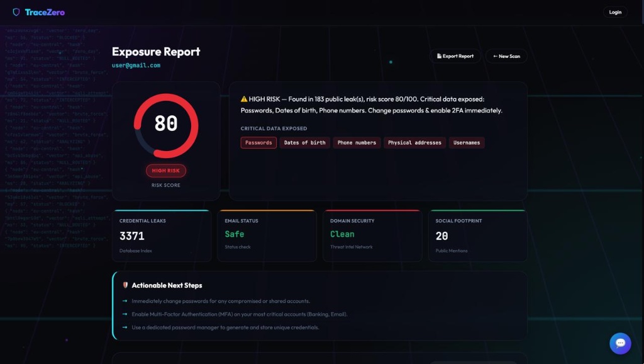644x364 pixels.
Task: Click the Login button
Action: [615, 12]
